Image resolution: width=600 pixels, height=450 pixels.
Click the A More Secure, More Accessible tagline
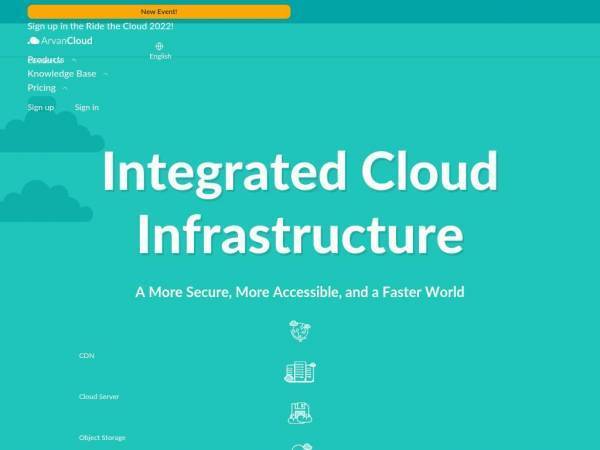[300, 292]
